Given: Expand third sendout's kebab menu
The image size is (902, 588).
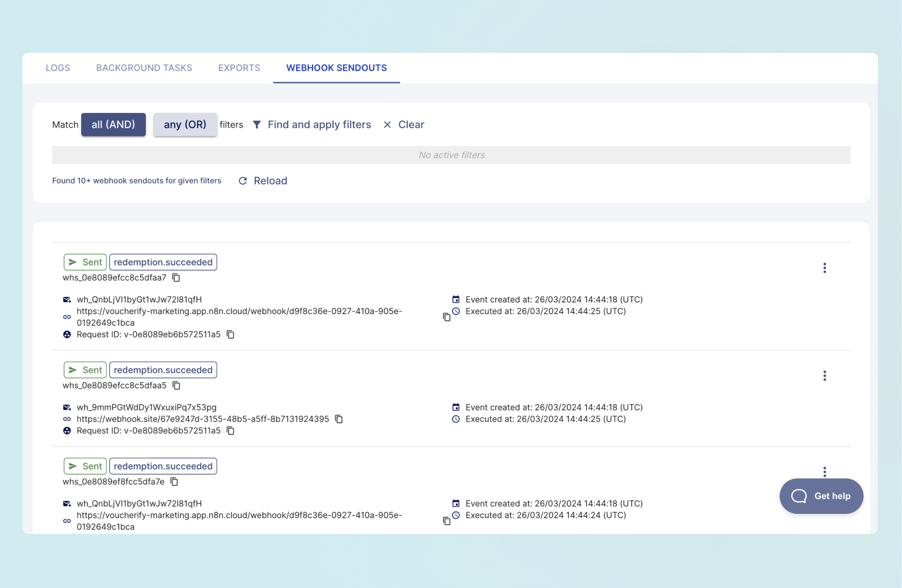Looking at the screenshot, I should coord(824,472).
